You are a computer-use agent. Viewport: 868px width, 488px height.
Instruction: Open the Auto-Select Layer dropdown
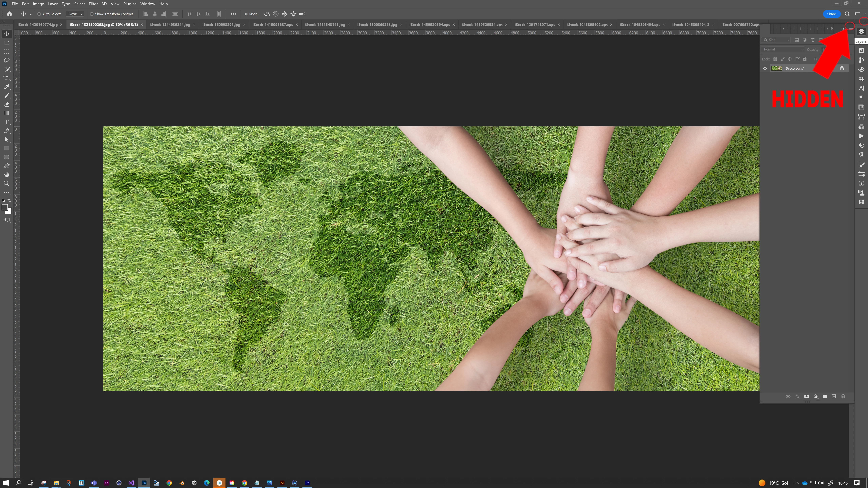tap(75, 14)
